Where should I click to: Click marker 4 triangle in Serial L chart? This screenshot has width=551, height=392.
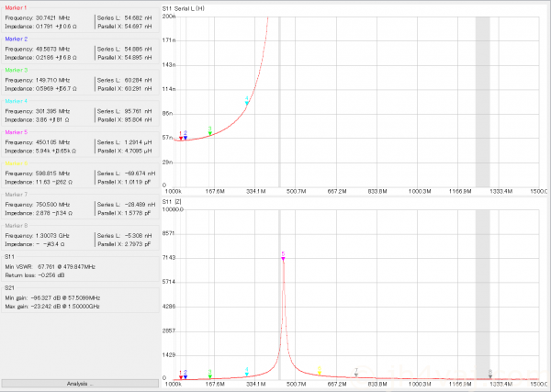pos(247,103)
